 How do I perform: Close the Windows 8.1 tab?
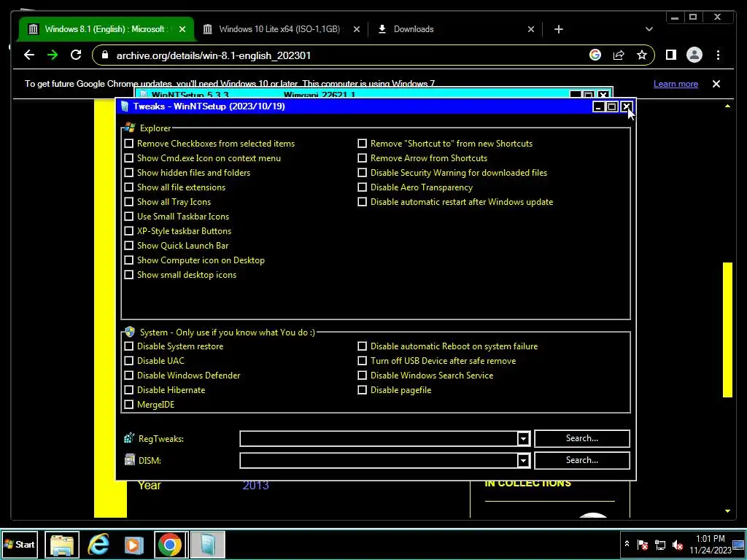coord(182,29)
